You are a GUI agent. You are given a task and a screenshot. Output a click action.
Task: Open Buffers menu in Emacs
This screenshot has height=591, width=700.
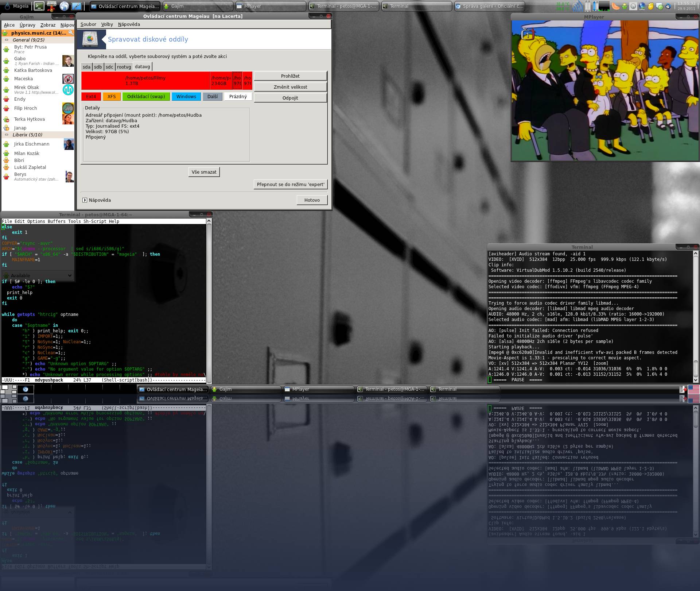(57, 221)
